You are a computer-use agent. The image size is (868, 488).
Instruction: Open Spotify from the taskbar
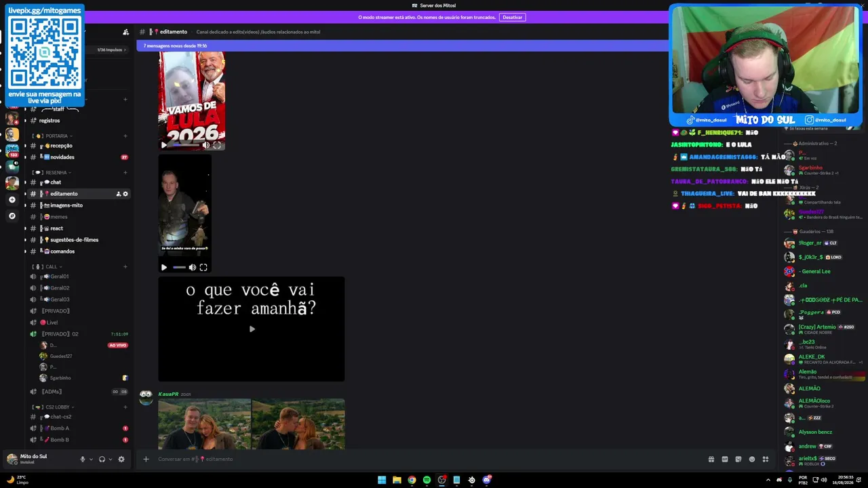(x=427, y=480)
